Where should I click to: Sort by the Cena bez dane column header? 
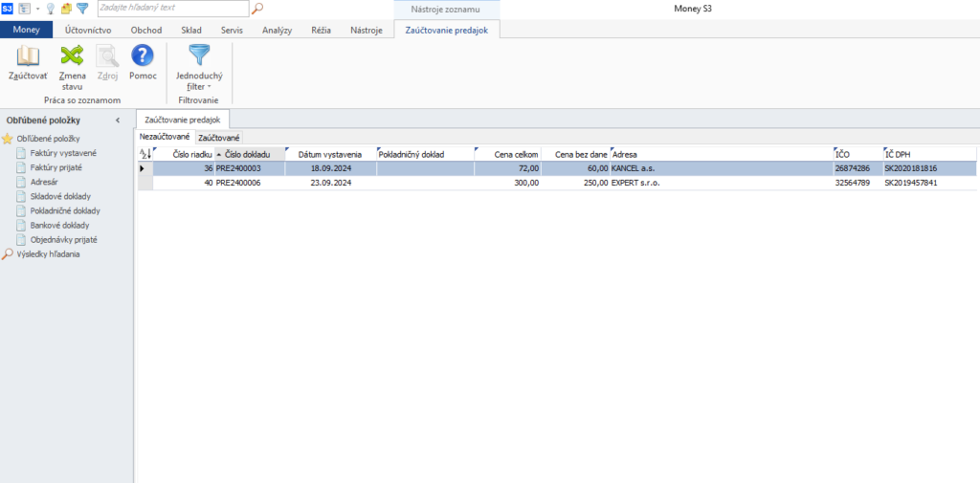click(x=575, y=154)
